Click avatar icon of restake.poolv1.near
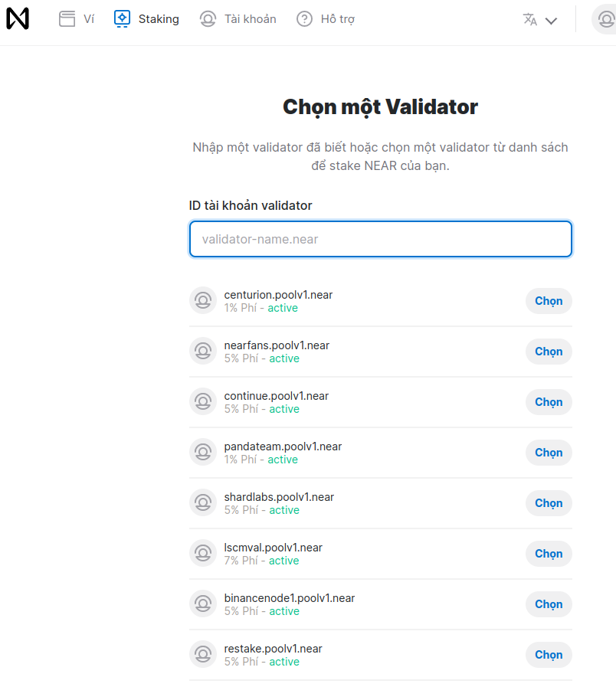Screen dimensions: 616x687 click(x=203, y=654)
